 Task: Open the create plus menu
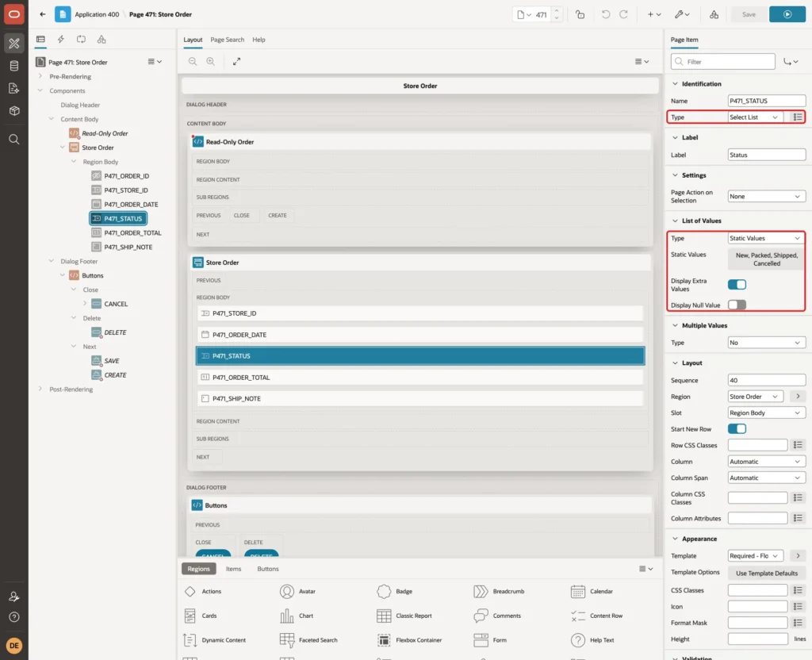coord(654,14)
